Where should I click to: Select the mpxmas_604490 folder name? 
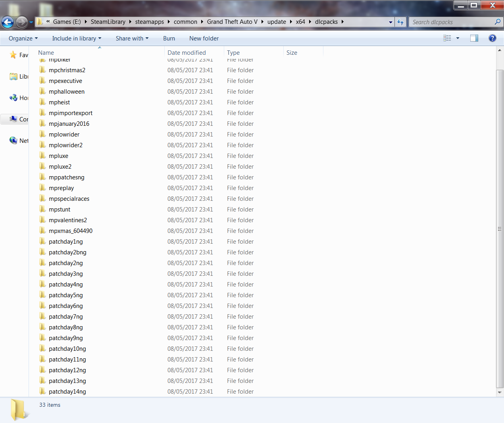71,231
